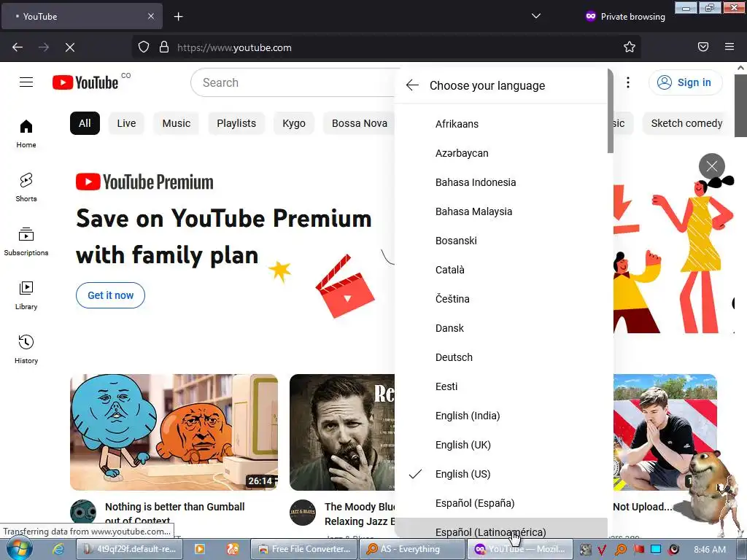Choose Español (España) language

coord(501,503)
